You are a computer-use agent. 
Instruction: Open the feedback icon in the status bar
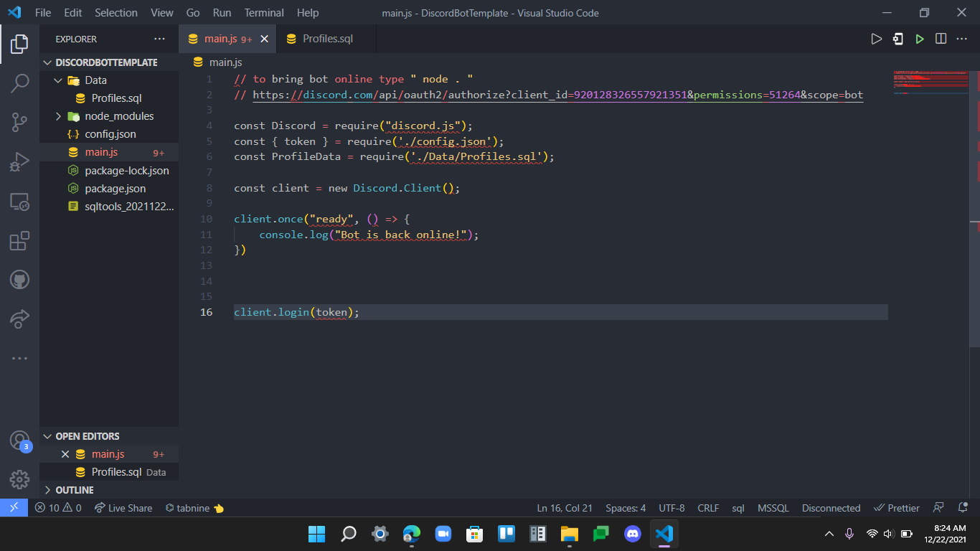click(x=938, y=508)
